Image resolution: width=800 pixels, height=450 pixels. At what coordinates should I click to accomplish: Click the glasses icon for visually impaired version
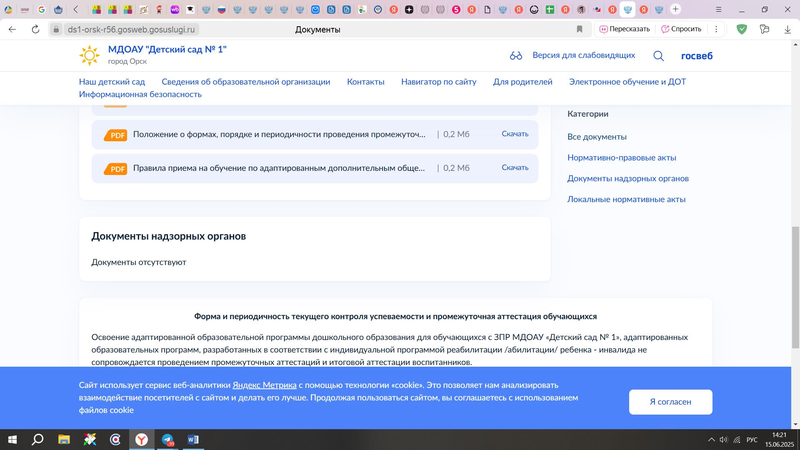click(x=516, y=56)
